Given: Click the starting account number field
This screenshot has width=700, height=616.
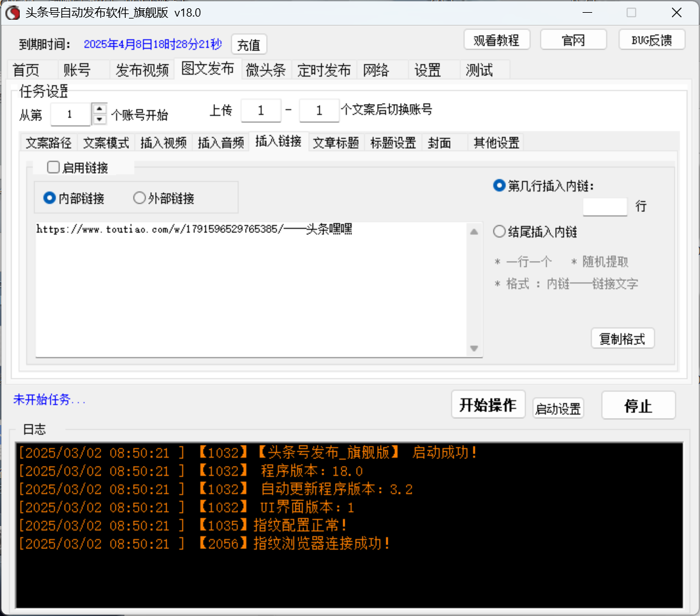Looking at the screenshot, I should click(x=71, y=114).
